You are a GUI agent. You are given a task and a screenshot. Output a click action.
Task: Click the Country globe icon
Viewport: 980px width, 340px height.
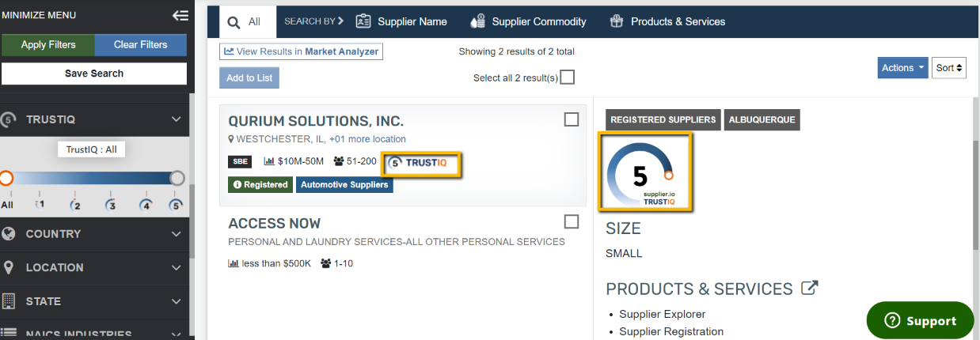[x=9, y=234]
